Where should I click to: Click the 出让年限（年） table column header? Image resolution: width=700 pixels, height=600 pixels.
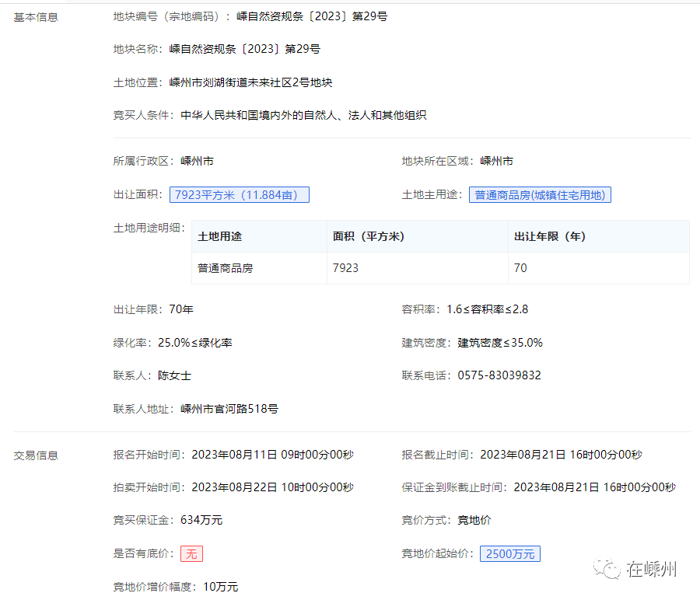click(550, 236)
